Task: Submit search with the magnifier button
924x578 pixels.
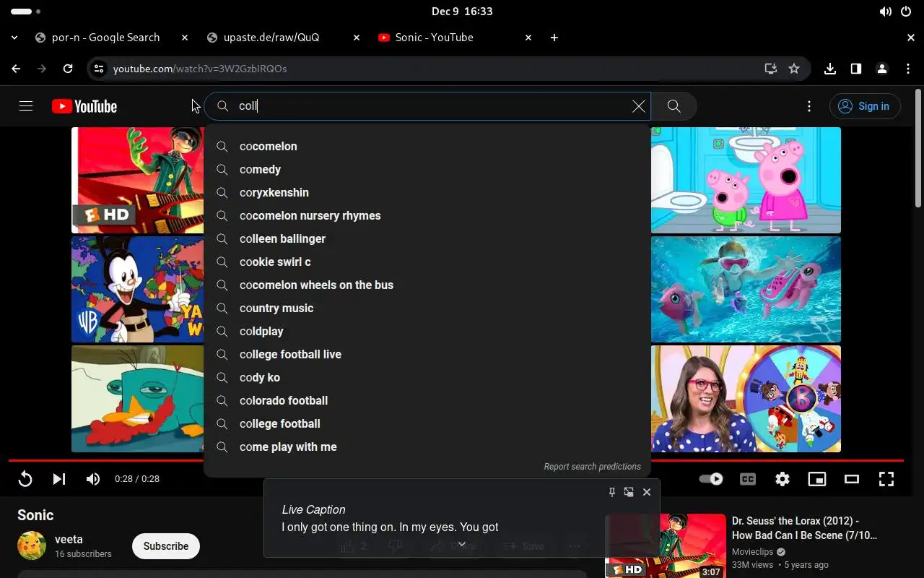Action: (x=674, y=106)
